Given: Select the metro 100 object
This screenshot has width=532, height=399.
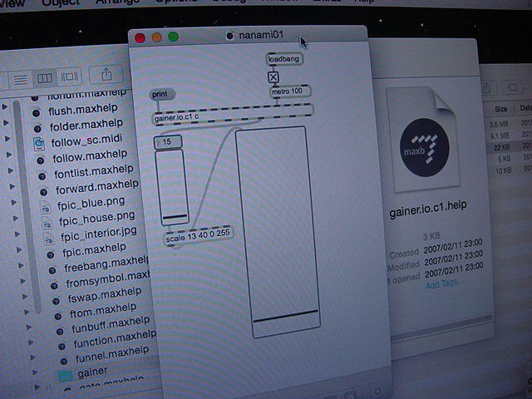Looking at the screenshot, I should [x=290, y=91].
